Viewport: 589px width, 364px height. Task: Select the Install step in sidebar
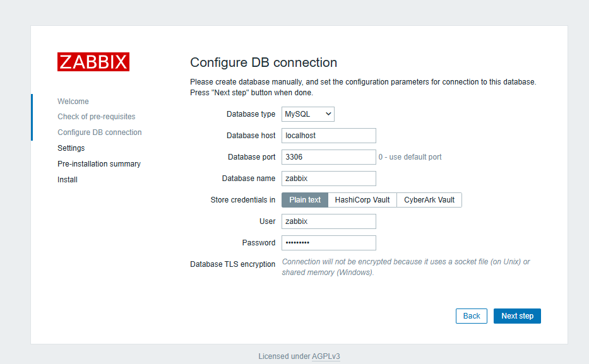click(x=68, y=180)
